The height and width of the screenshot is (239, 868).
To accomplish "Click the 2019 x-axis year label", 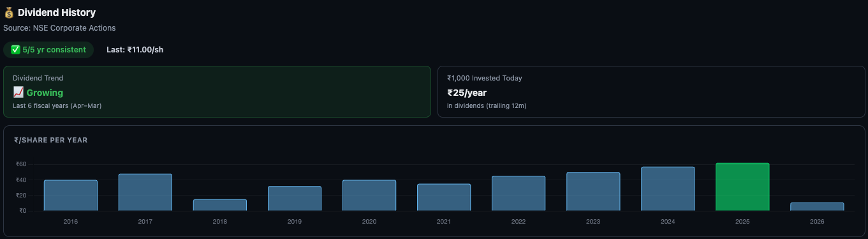I will coord(295,222).
